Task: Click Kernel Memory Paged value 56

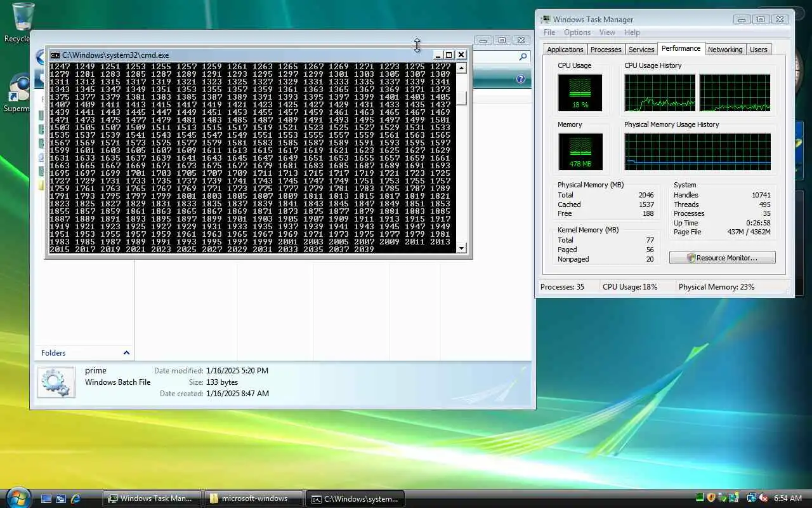Action: pos(650,250)
